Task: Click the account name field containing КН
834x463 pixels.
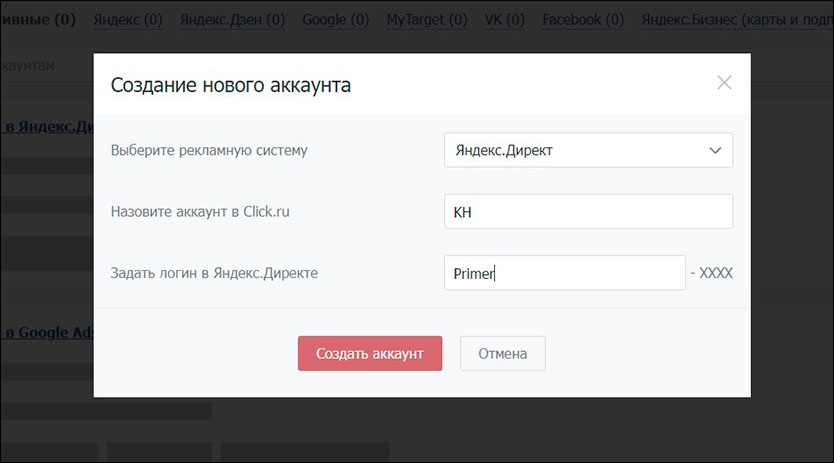Action: coord(588,211)
